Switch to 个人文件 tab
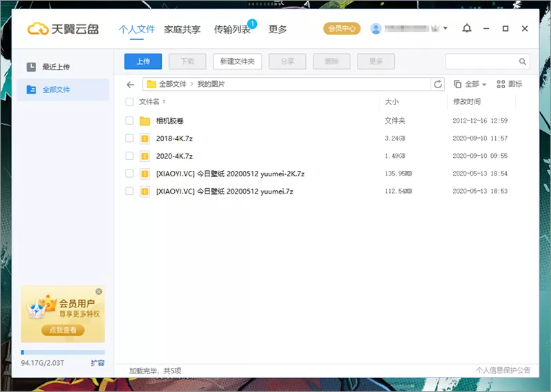 pos(136,29)
